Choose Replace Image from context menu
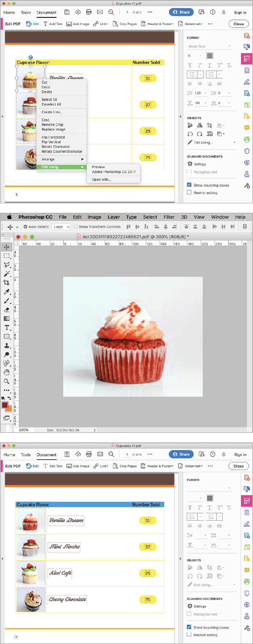 [x=53, y=129]
